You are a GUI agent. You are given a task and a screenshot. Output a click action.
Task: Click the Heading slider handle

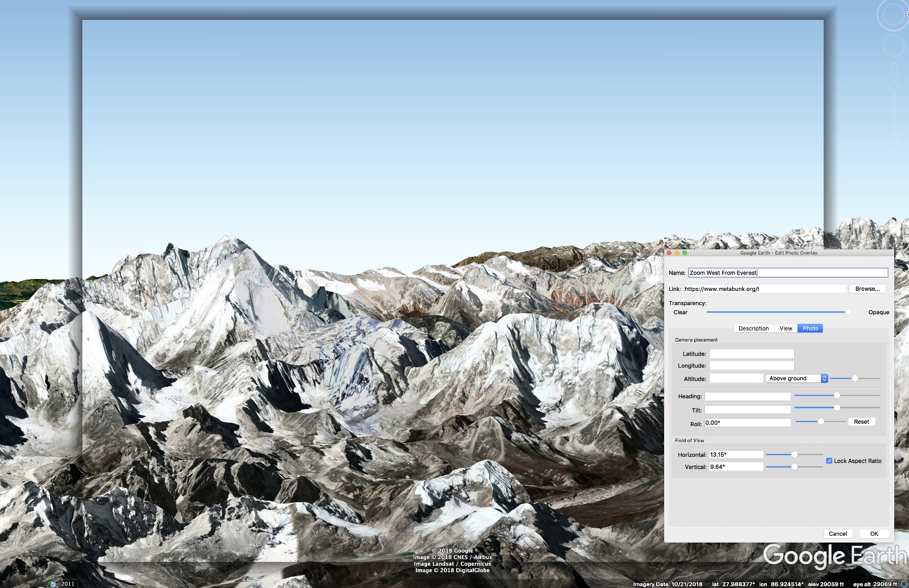(837, 395)
